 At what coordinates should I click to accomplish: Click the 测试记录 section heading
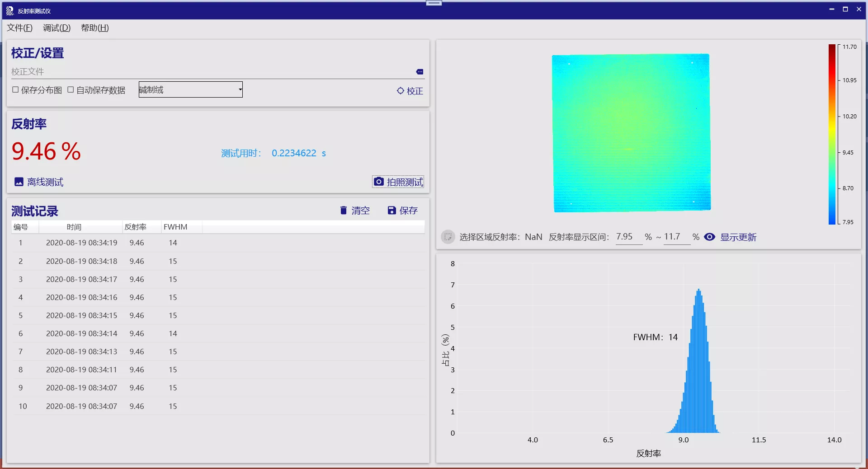[x=35, y=211]
